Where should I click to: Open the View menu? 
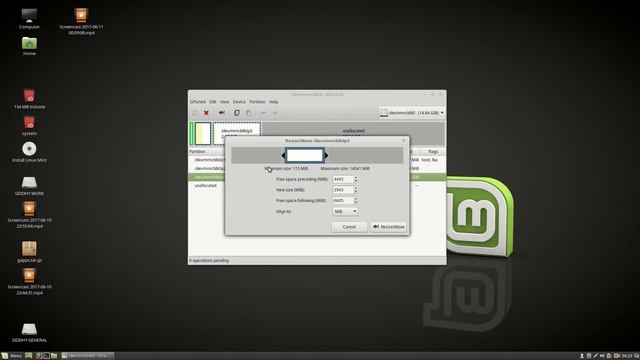coord(224,102)
